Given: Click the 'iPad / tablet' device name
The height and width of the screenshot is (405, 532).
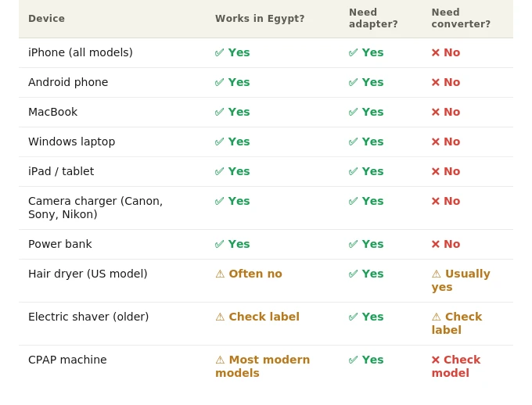Looking at the screenshot, I should [x=61, y=171].
